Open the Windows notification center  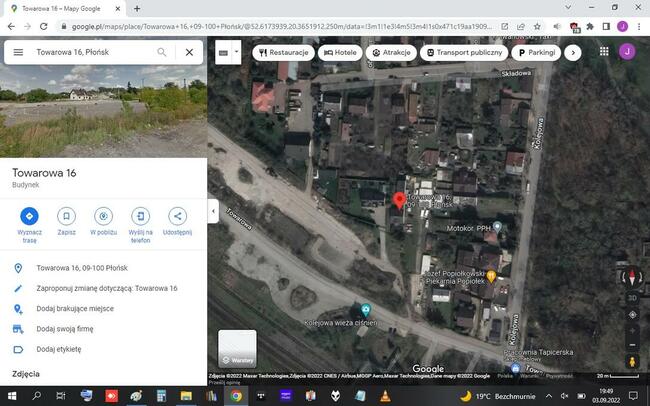point(633,396)
